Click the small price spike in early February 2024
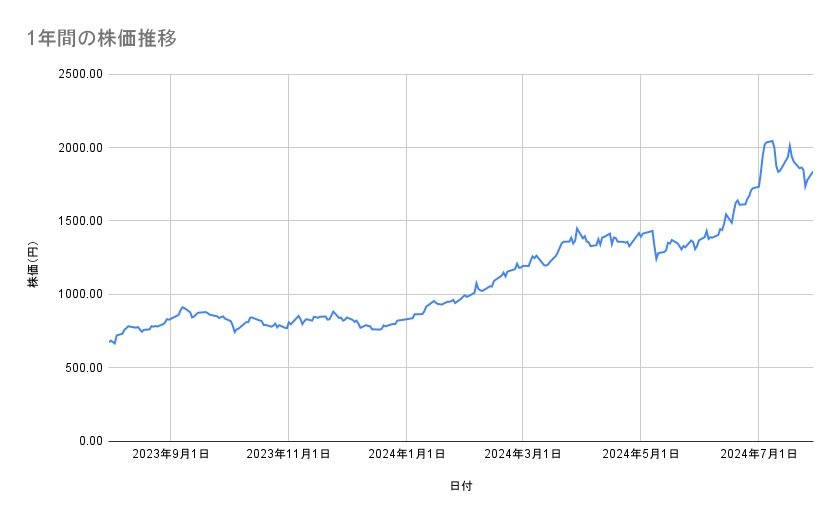The image size is (839, 519). pyautogui.click(x=477, y=282)
